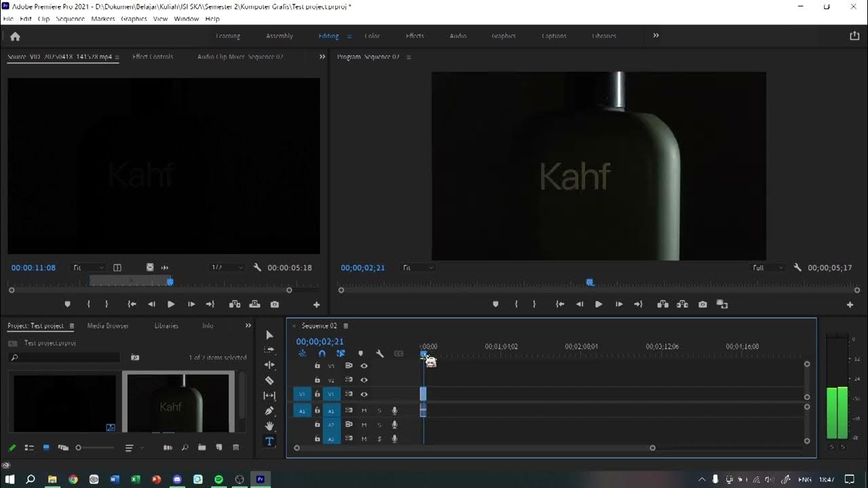Viewport: 868px width, 488px height.
Task: Click Find magnifier in Project panel footer
Action: 184,447
